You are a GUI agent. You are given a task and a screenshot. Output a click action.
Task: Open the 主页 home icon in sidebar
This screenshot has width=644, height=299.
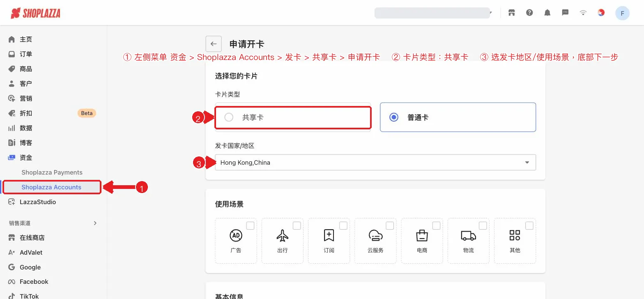click(x=11, y=39)
